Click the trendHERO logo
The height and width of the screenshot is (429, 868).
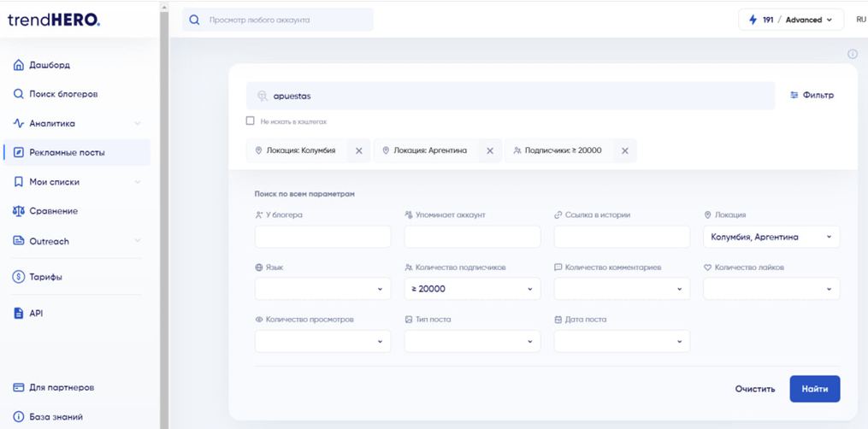tap(54, 20)
